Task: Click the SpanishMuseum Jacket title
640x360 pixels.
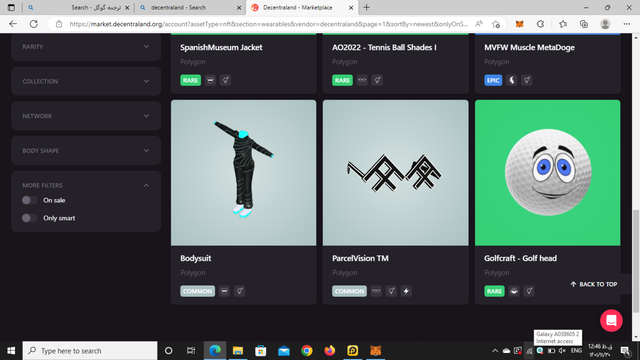Action: pyautogui.click(x=221, y=47)
